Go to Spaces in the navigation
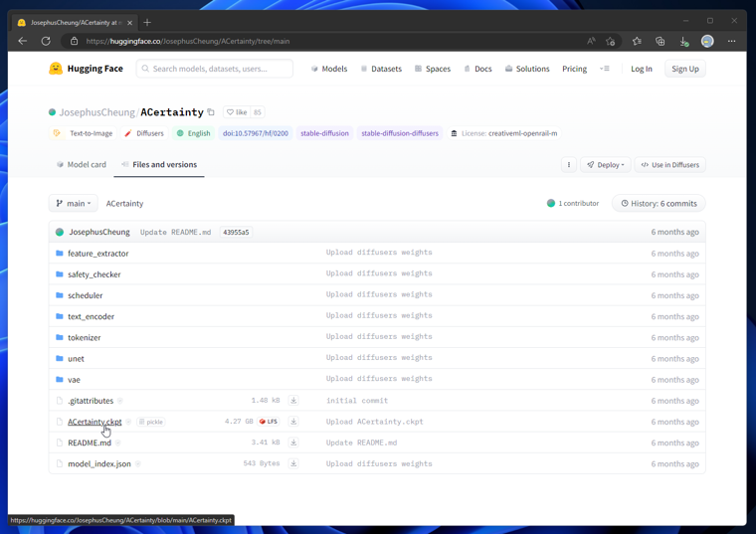756x534 pixels. point(433,69)
